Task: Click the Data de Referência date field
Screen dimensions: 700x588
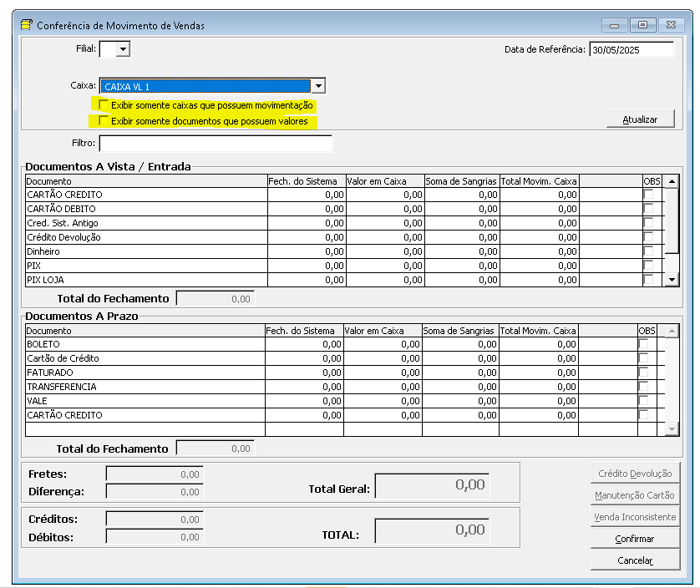Action: point(632,49)
